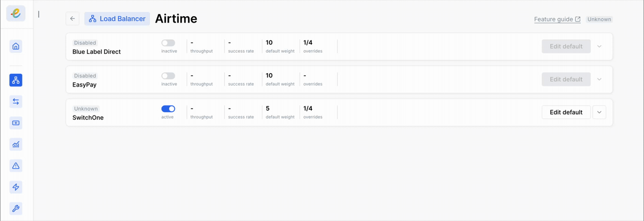Go back with the left arrow button
Viewport: 644px width, 221px height.
point(72,19)
